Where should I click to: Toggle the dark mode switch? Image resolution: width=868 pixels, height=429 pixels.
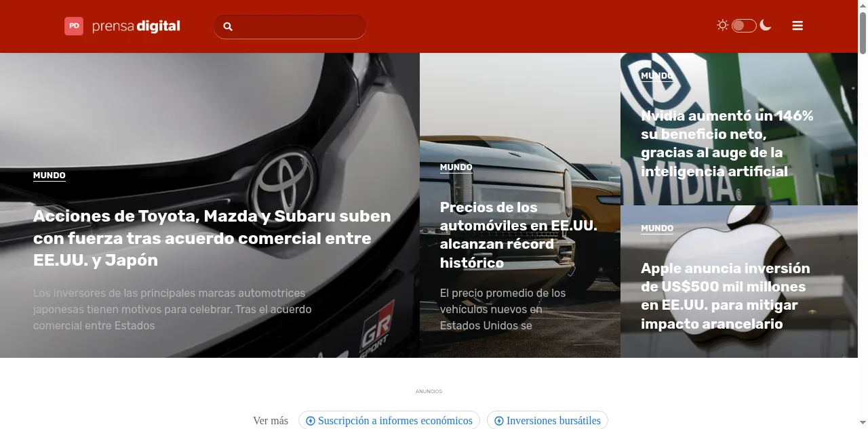pos(744,26)
